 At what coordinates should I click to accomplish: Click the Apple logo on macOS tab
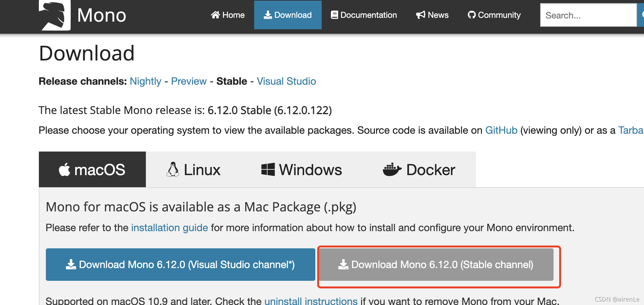(64, 169)
